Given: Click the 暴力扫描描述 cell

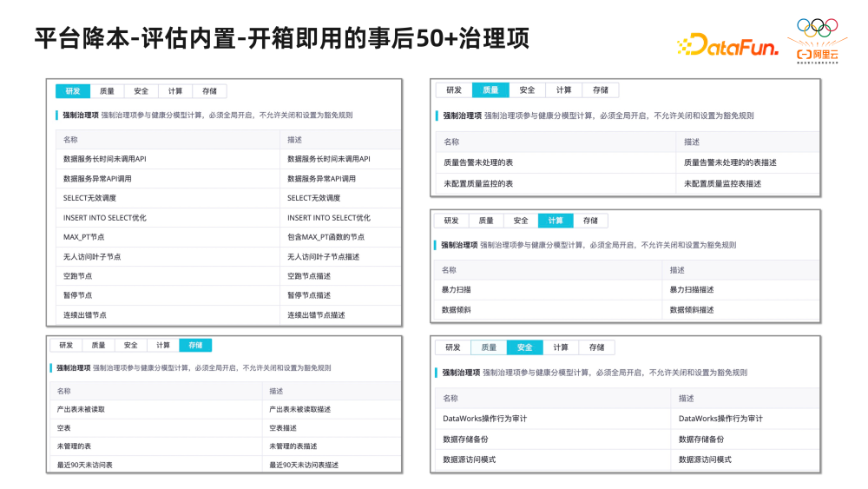Looking at the screenshot, I should pos(692,289).
